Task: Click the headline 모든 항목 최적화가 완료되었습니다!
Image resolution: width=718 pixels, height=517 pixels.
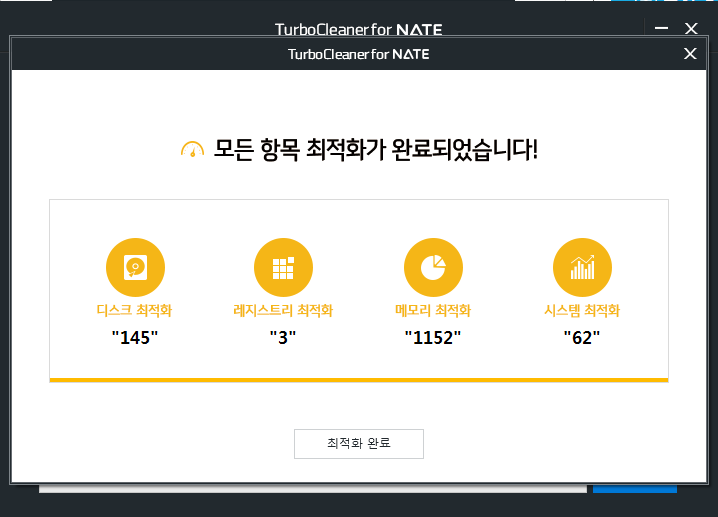Action: (375, 149)
